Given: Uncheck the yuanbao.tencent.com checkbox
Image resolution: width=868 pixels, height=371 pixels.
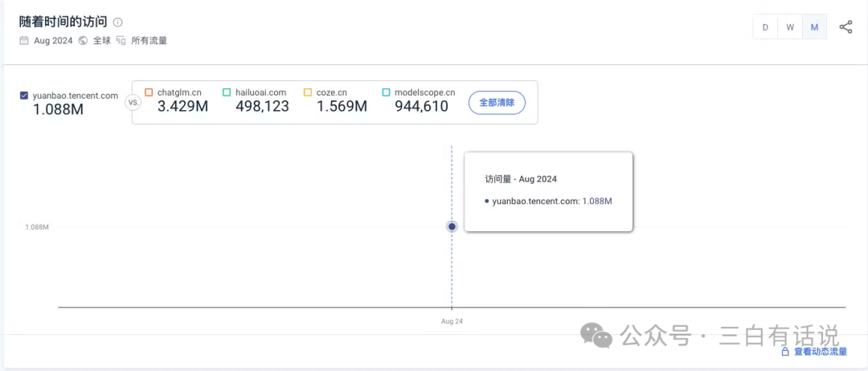Looking at the screenshot, I should click(24, 96).
